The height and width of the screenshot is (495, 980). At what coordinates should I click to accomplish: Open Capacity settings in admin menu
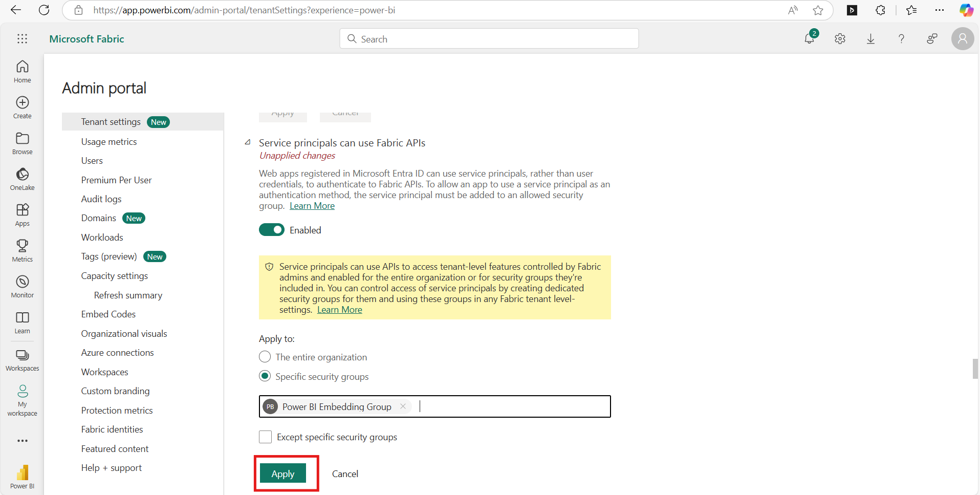114,276
